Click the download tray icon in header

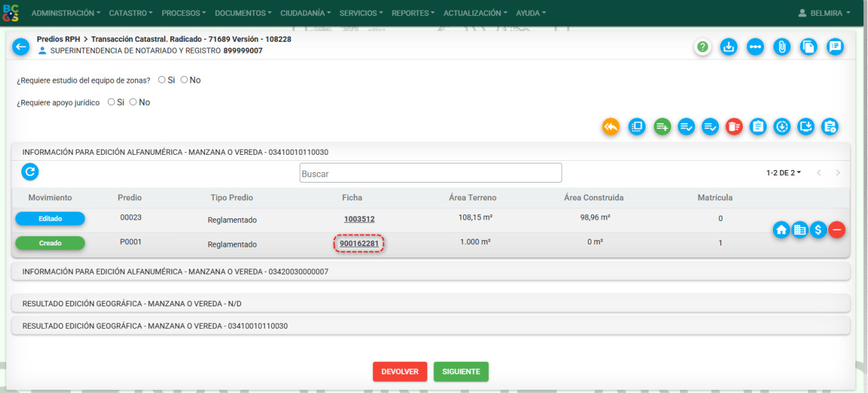pyautogui.click(x=728, y=47)
